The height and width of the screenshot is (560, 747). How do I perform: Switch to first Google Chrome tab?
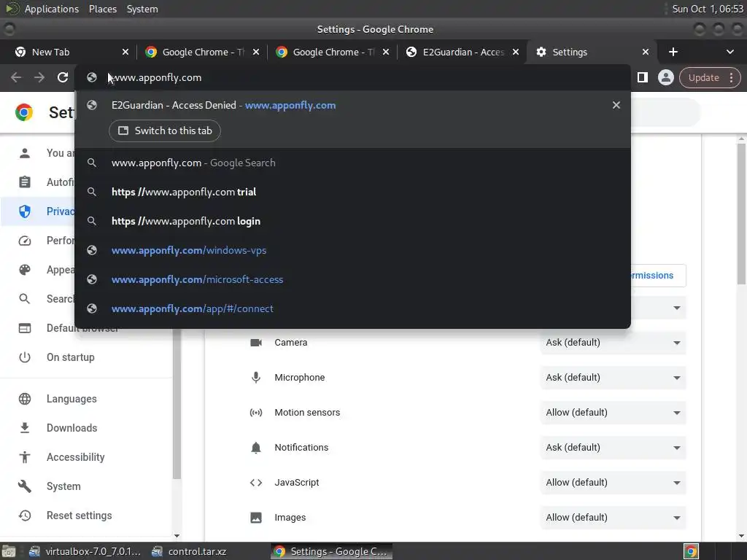pos(202,52)
